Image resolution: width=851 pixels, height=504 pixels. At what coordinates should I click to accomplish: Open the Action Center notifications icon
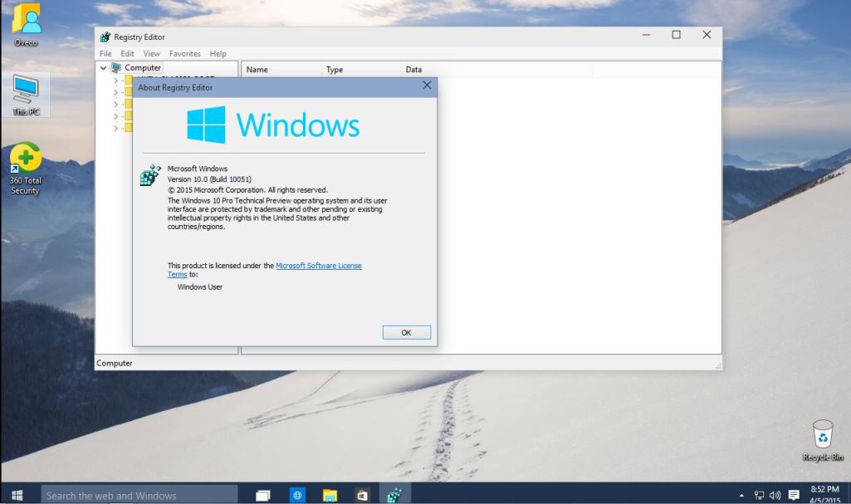794,495
